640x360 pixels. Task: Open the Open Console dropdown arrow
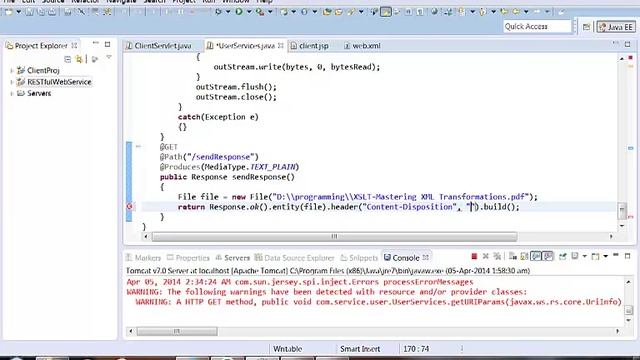point(605,256)
